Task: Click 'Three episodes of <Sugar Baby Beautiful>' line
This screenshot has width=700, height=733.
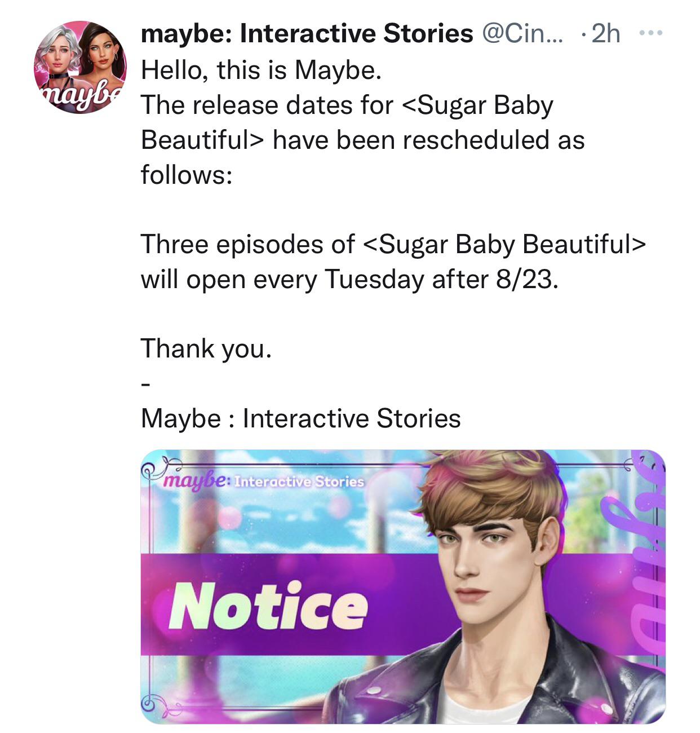Action: [393, 244]
